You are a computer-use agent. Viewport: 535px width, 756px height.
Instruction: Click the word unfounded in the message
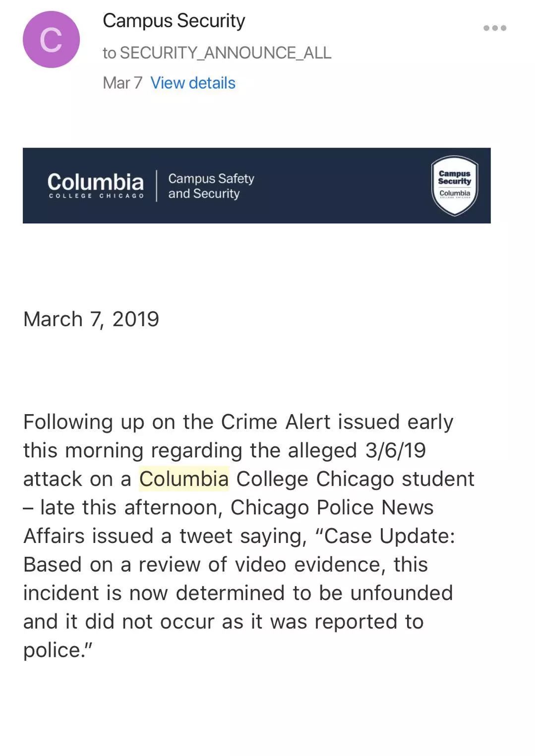[402, 593]
